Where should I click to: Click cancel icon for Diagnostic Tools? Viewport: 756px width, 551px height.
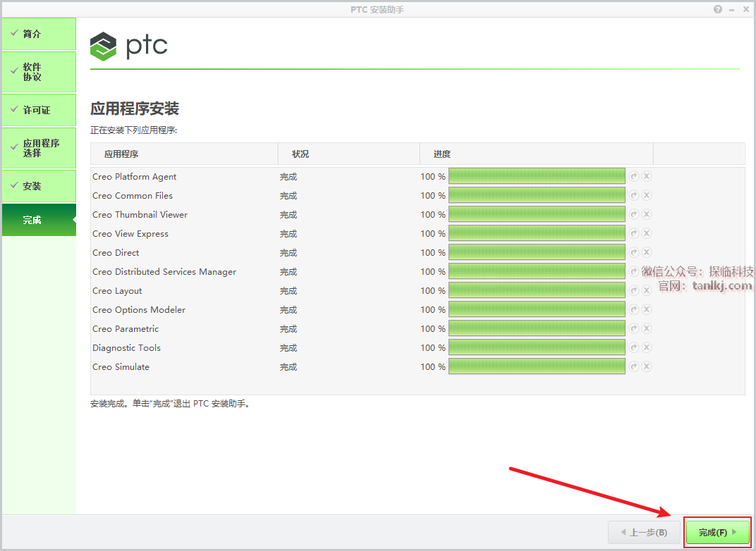tap(647, 347)
